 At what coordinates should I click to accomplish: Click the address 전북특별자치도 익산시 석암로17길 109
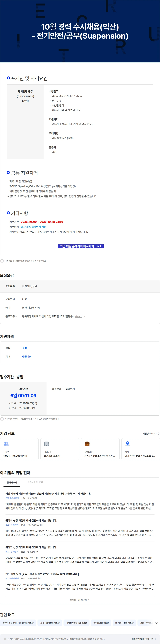click(48, 317)
